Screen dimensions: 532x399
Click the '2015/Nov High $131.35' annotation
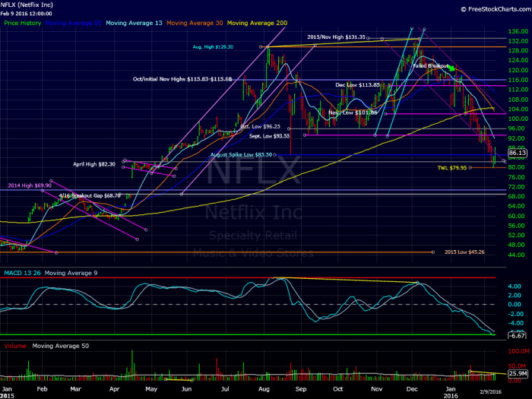click(336, 37)
